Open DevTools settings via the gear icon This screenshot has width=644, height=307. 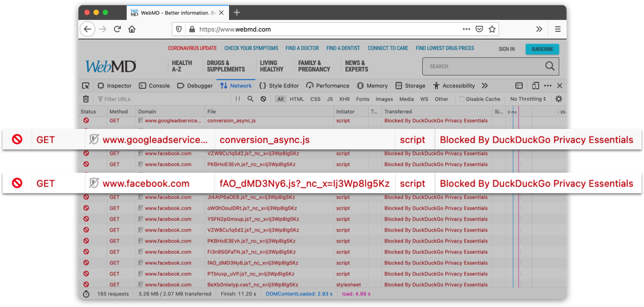click(x=558, y=98)
